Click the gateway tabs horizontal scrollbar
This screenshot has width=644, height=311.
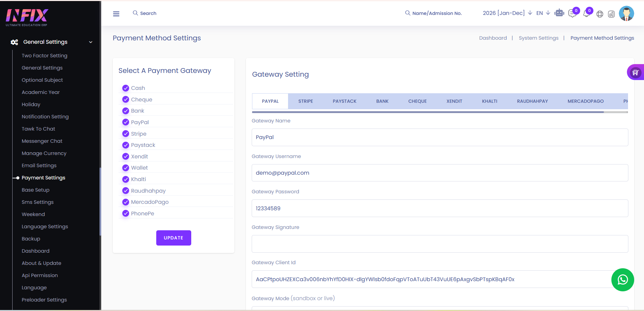pyautogui.click(x=428, y=112)
